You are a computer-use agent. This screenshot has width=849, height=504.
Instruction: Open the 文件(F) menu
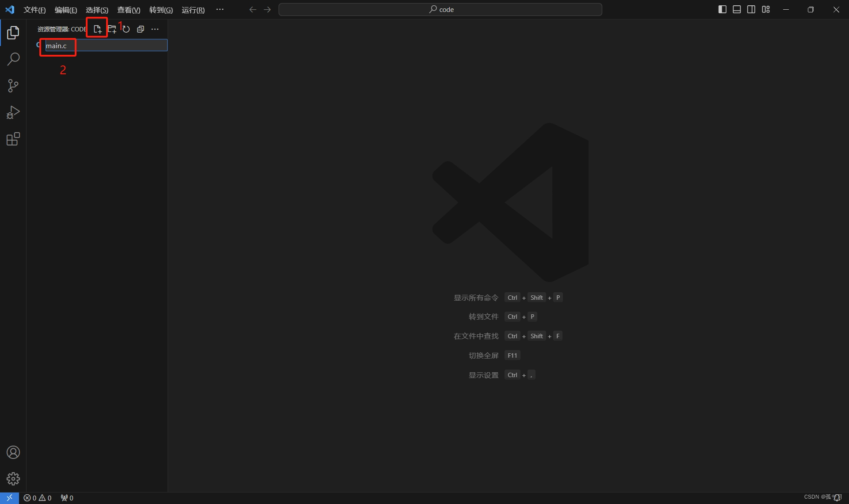(34, 10)
